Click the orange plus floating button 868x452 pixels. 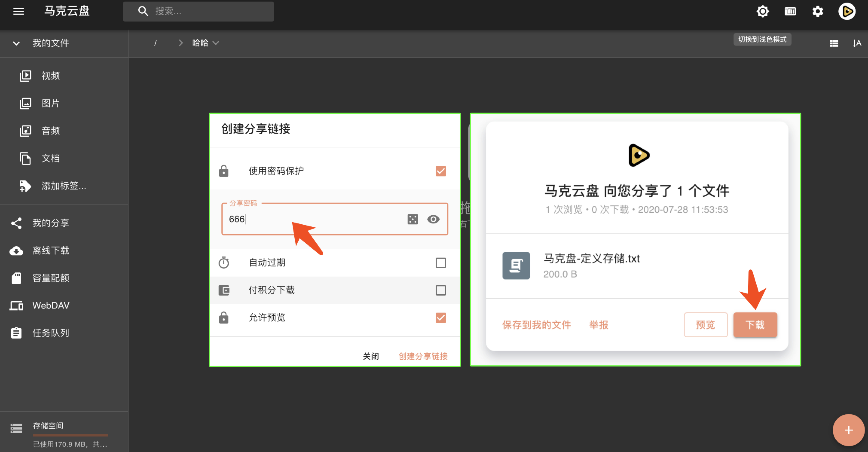click(x=848, y=430)
